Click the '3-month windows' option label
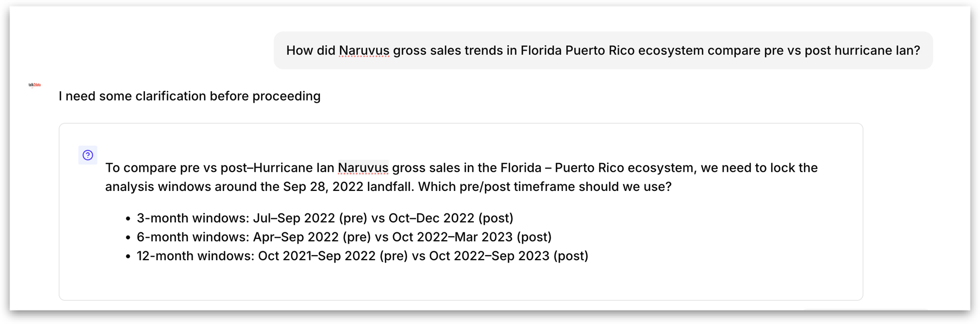This screenshot has width=980, height=324. coord(192,218)
